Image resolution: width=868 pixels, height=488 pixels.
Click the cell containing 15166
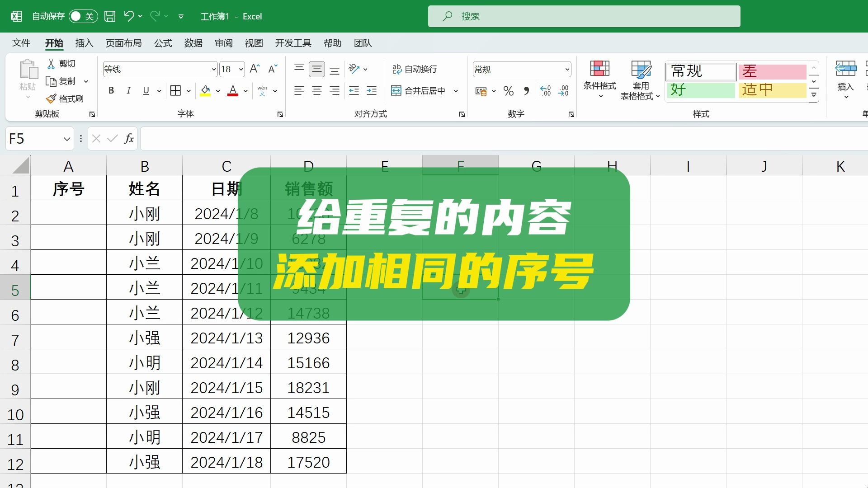click(x=308, y=363)
